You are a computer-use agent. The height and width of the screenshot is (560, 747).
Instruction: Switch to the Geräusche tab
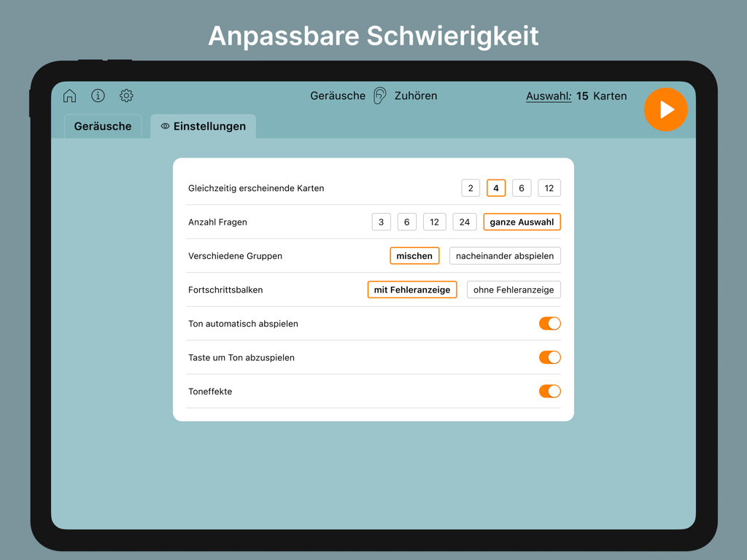pos(102,126)
